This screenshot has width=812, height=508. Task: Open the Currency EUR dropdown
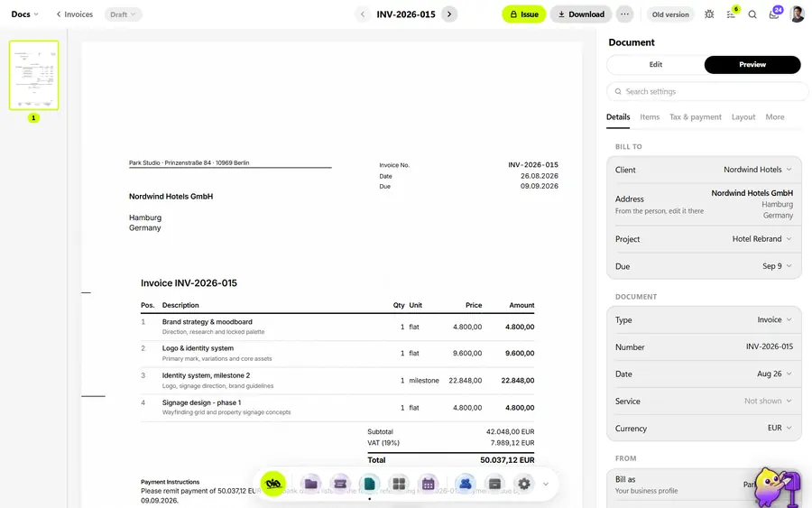704,429
